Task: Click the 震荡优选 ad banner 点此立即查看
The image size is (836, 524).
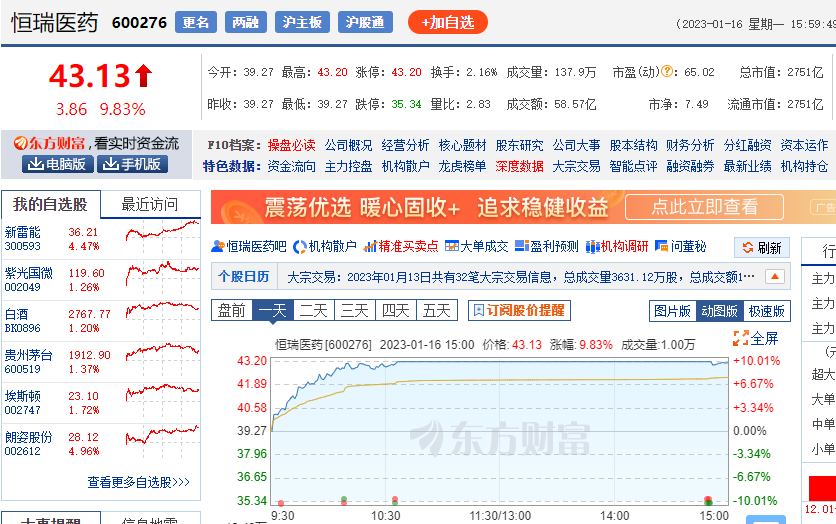Action: click(x=704, y=207)
